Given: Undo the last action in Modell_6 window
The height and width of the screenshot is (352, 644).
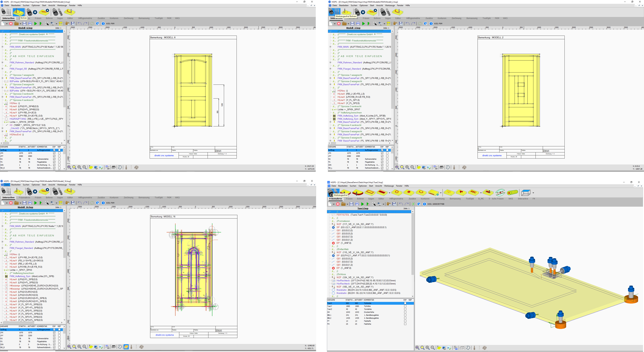Looking at the screenshot, I should click(80, 24).
